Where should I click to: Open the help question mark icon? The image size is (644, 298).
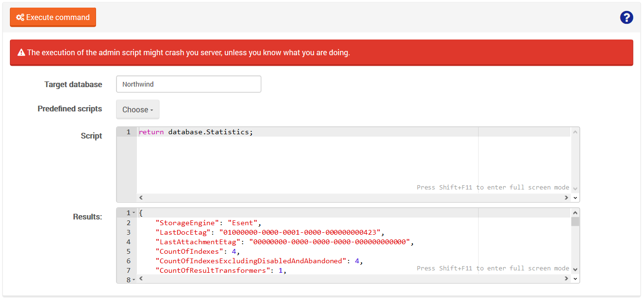pos(626,18)
